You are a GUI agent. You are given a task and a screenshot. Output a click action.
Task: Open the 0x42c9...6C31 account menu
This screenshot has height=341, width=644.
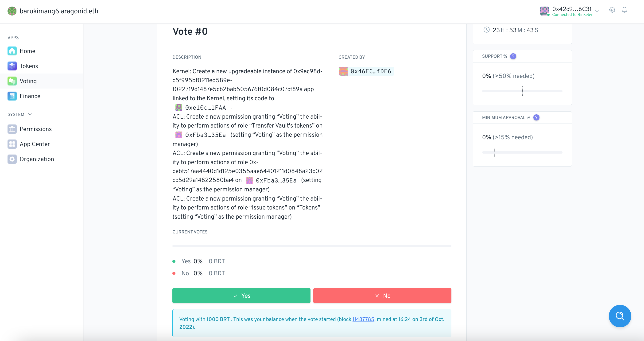click(x=571, y=11)
